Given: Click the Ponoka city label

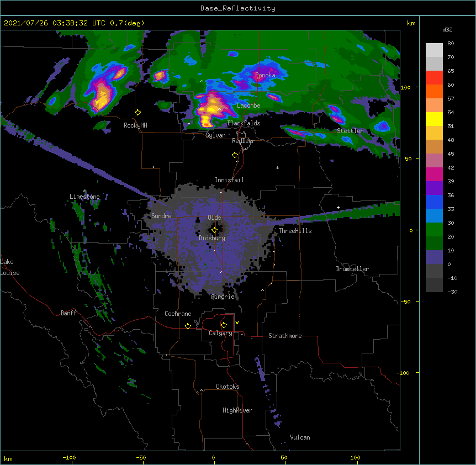Looking at the screenshot, I should tap(265, 75).
